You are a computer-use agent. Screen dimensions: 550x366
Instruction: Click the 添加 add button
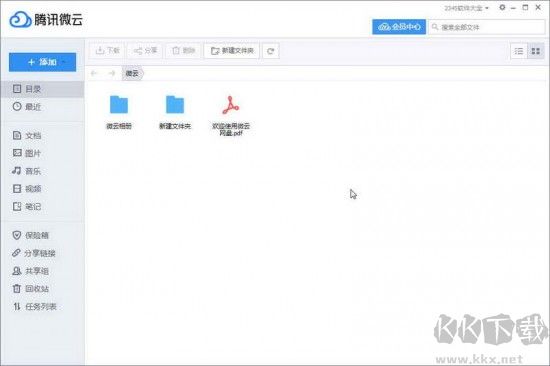(x=42, y=62)
